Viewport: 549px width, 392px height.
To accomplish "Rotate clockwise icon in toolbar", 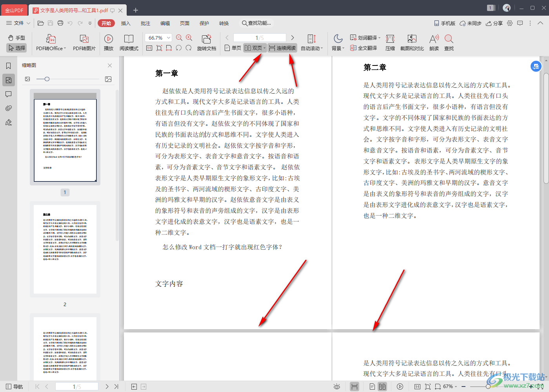I will (x=189, y=48).
